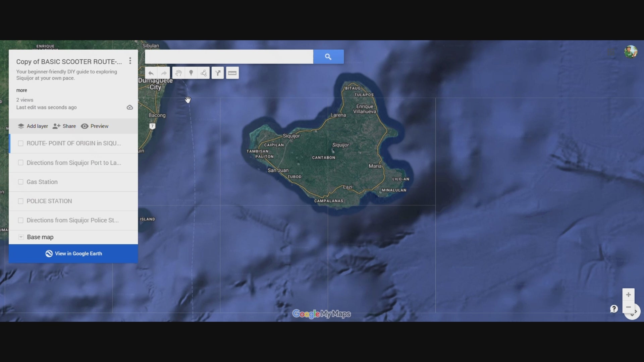Select the Add marker pin tool
The width and height of the screenshot is (644, 362).
(191, 73)
